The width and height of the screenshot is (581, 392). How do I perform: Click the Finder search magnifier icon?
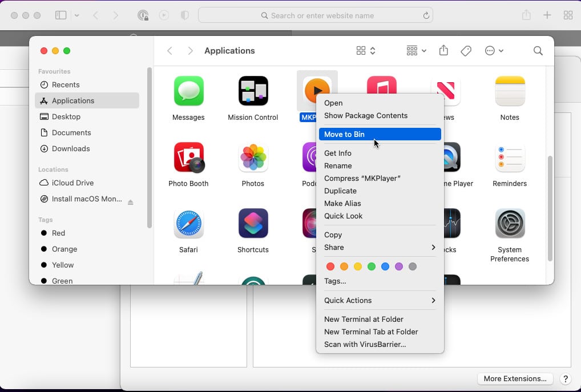538,51
